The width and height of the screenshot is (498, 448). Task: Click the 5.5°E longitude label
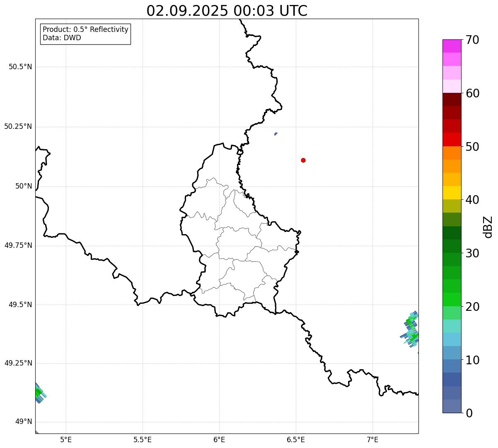[143, 439]
